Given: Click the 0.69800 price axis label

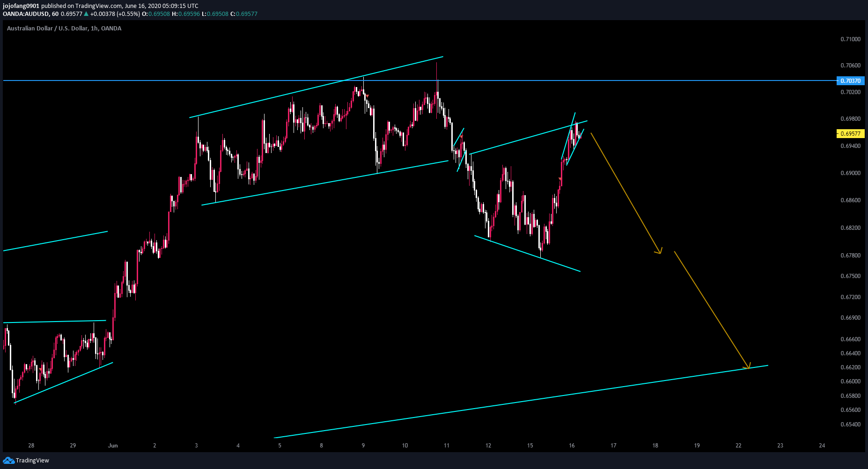Looking at the screenshot, I should [x=851, y=119].
